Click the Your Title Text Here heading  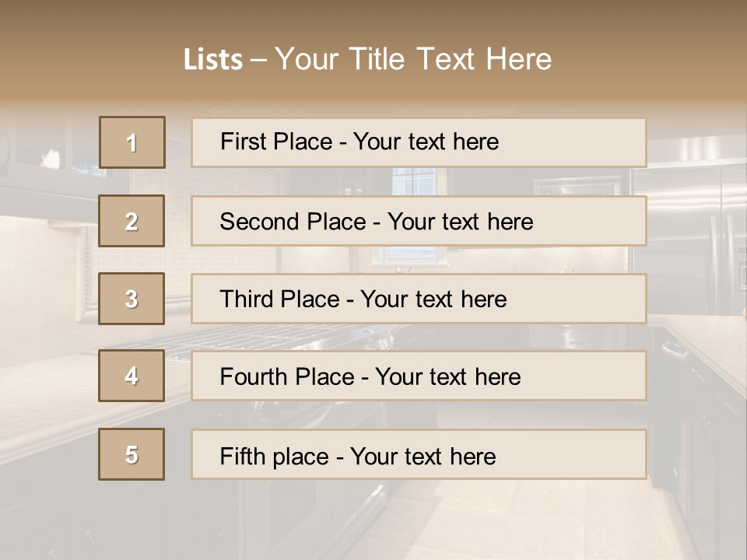[413, 59]
